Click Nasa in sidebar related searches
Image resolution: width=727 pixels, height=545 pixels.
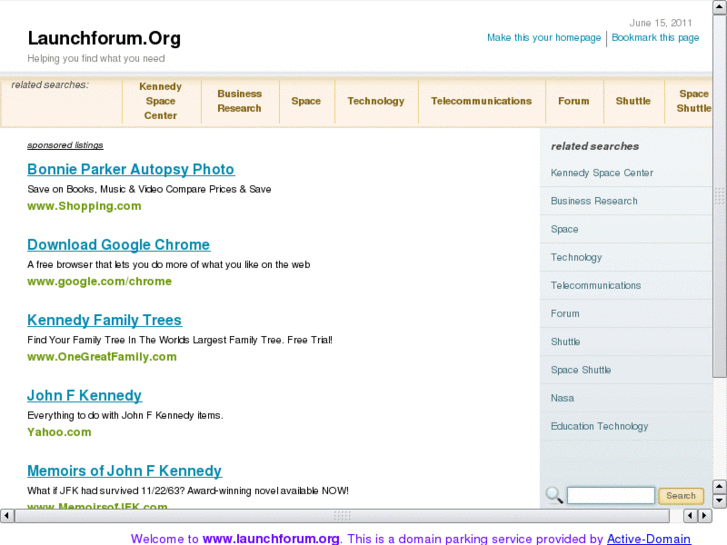[562, 398]
